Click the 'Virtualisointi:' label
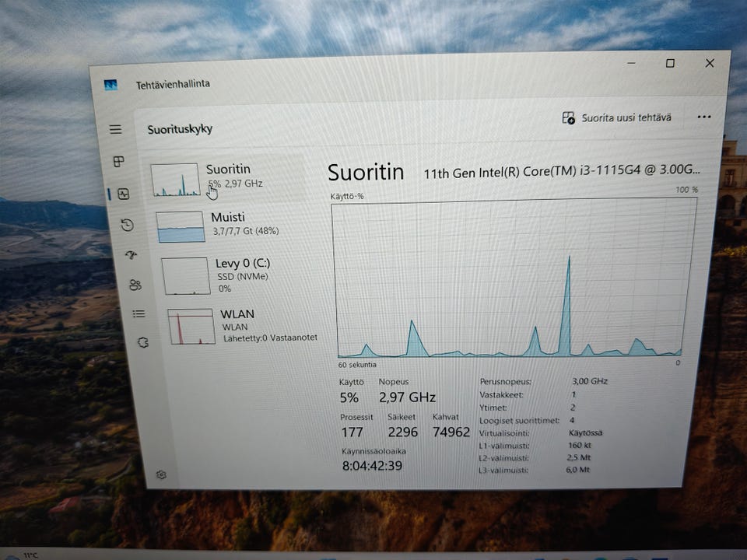The width and height of the screenshot is (747, 560). 504,433
